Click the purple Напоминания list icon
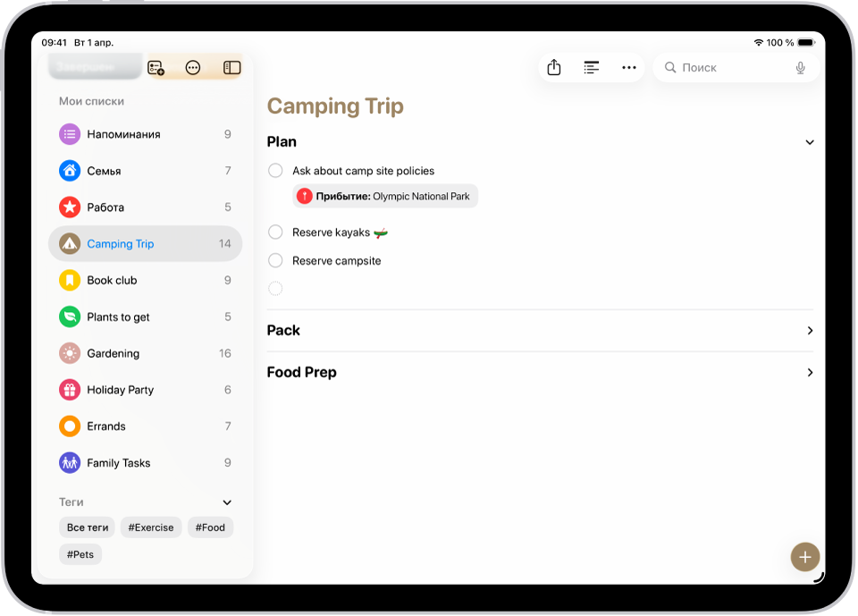 click(70, 134)
